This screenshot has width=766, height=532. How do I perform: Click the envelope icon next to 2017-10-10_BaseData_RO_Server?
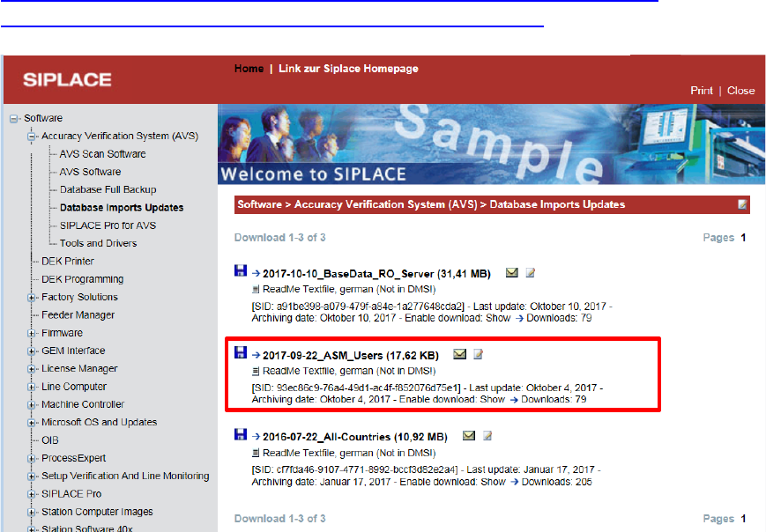511,272
